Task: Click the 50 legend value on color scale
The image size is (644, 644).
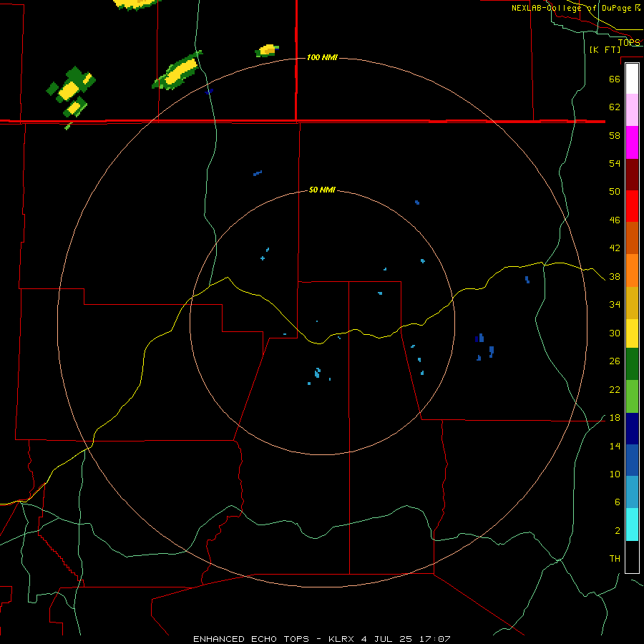Action: 615,192
